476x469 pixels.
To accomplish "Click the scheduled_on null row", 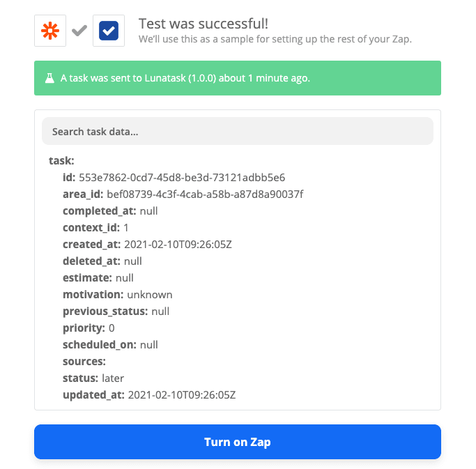I will pos(110,345).
